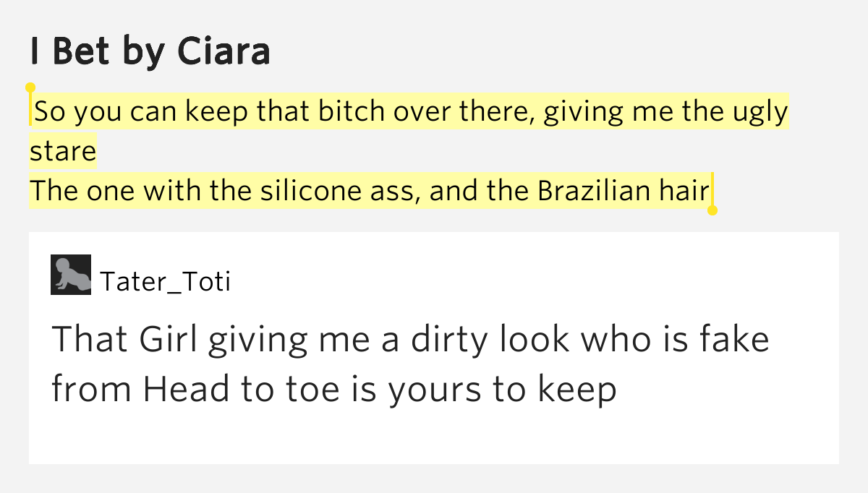Click the Tater_Toti baby avatar icon
This screenshot has width=868, height=493.
pyautogui.click(x=71, y=275)
